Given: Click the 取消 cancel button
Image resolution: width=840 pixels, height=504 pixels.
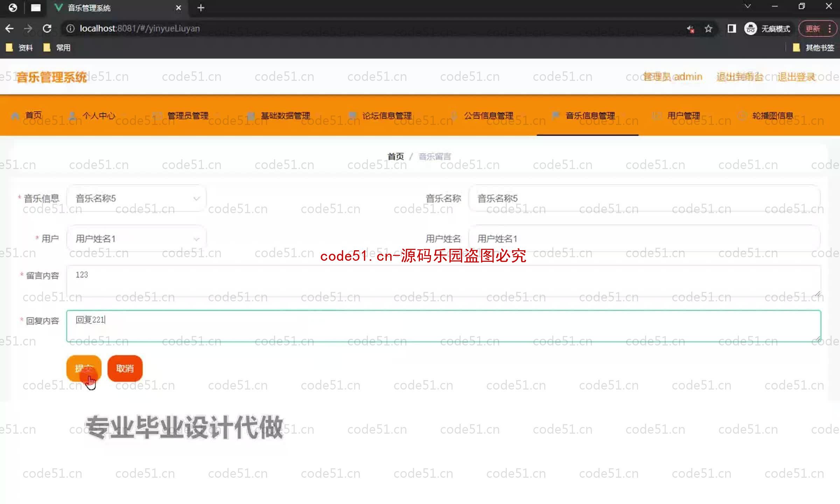Looking at the screenshot, I should click(125, 368).
